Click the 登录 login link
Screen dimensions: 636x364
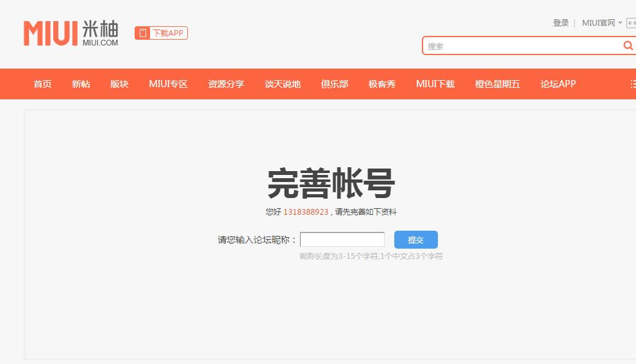560,23
